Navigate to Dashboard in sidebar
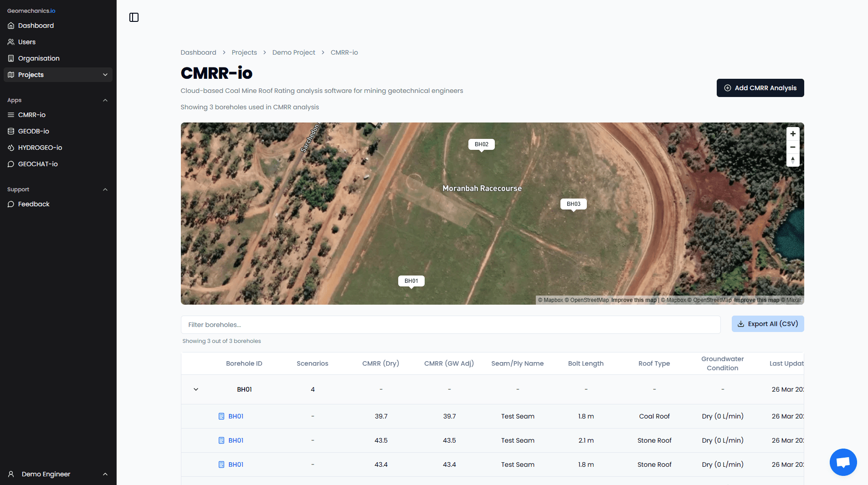The width and height of the screenshot is (868, 485). [x=36, y=26]
